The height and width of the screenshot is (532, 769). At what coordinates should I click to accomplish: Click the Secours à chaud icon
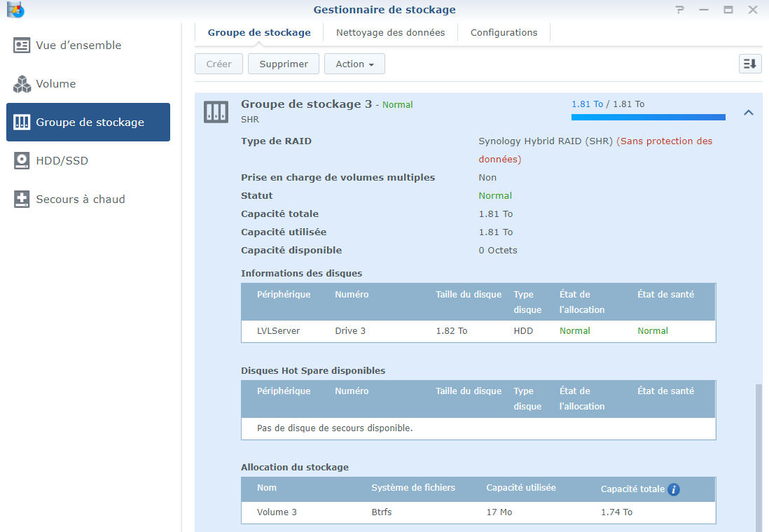pos(22,199)
